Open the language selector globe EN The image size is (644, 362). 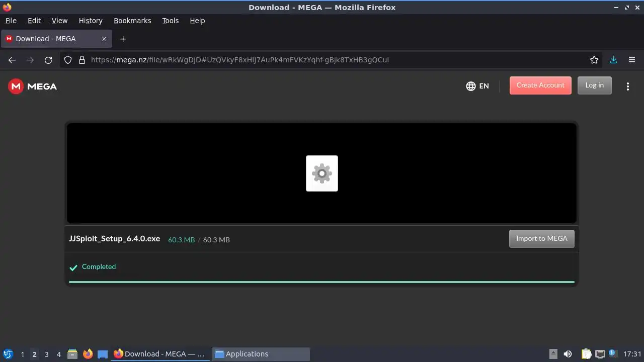pyautogui.click(x=477, y=86)
